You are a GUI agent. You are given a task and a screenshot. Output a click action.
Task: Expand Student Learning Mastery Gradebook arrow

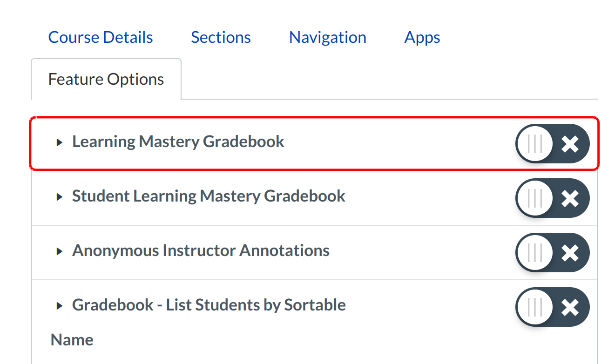pyautogui.click(x=59, y=197)
